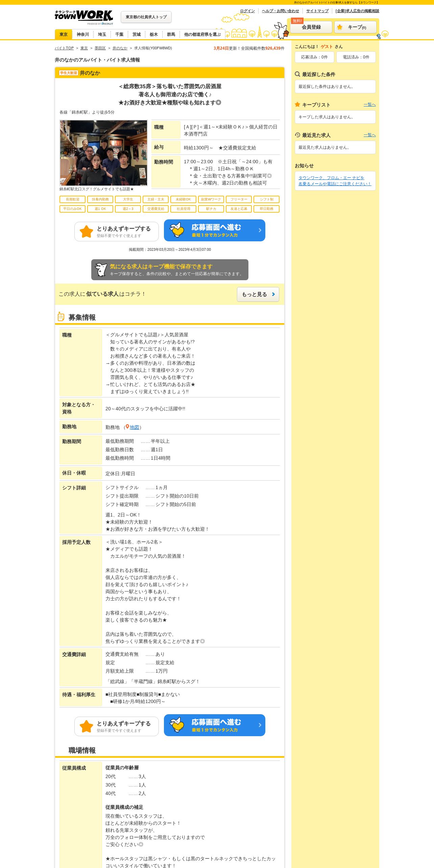Click the chevron on upper 応募画面へ進む button
The height and width of the screenshot is (868, 434).
point(260,230)
